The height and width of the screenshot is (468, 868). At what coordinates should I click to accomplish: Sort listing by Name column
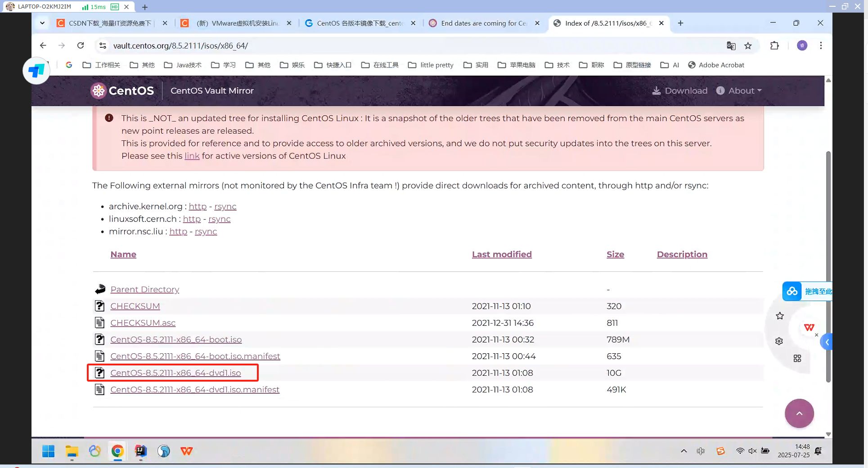point(123,254)
